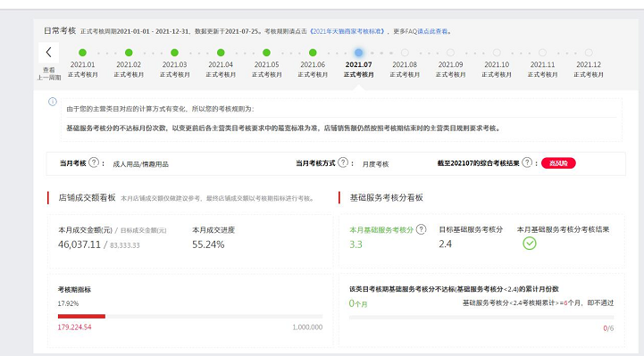Click the 3.3 service score value
The height and width of the screenshot is (356, 644).
(355, 244)
